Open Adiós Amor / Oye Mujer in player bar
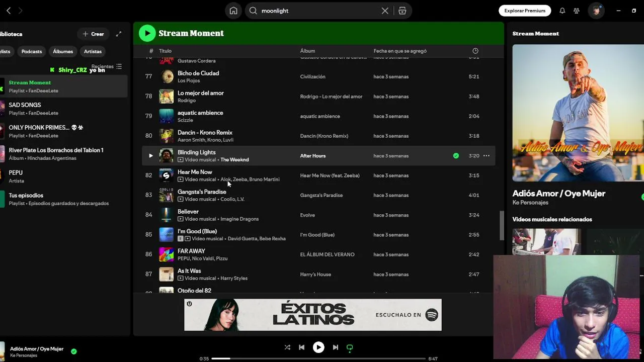This screenshot has height=362, width=644. (37, 349)
